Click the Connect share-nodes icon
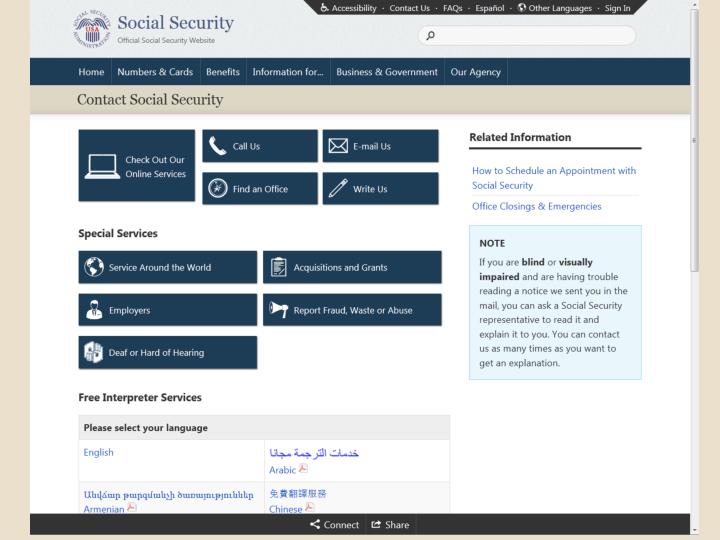720x540 pixels. tap(315, 524)
